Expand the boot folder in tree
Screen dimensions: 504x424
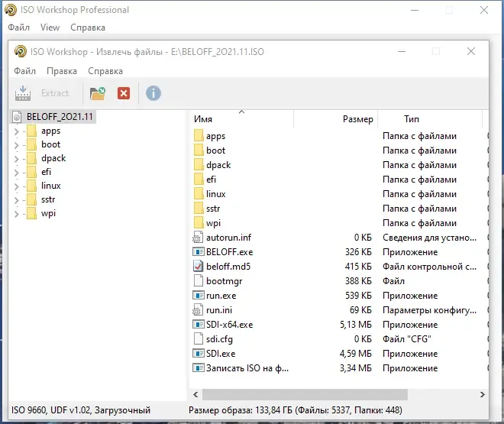point(16,145)
